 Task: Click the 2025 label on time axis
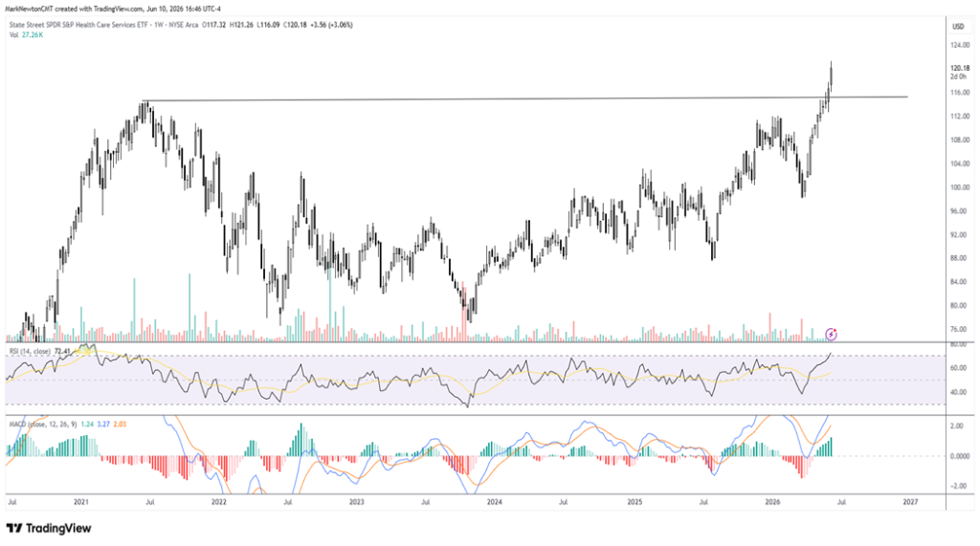click(x=635, y=502)
